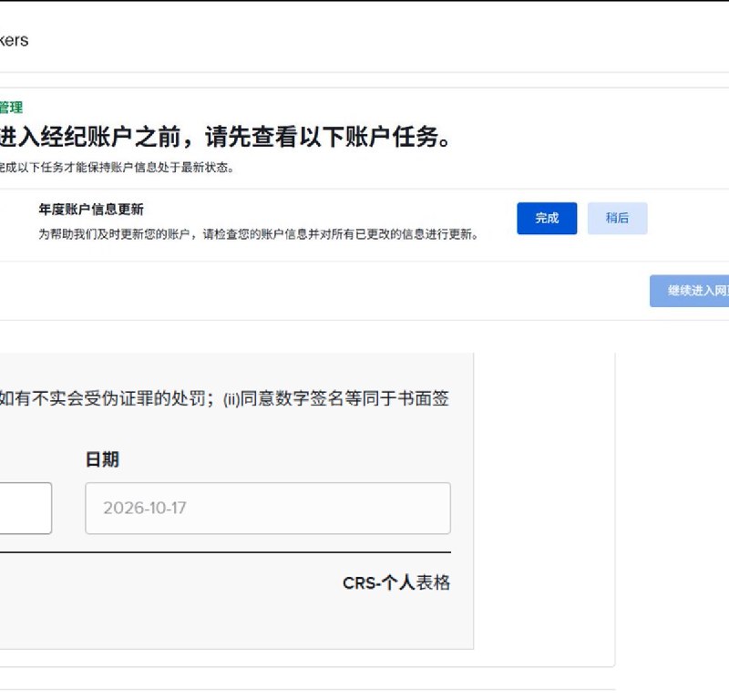
Task: Click the signature input box beside 日期
Action: [26, 508]
